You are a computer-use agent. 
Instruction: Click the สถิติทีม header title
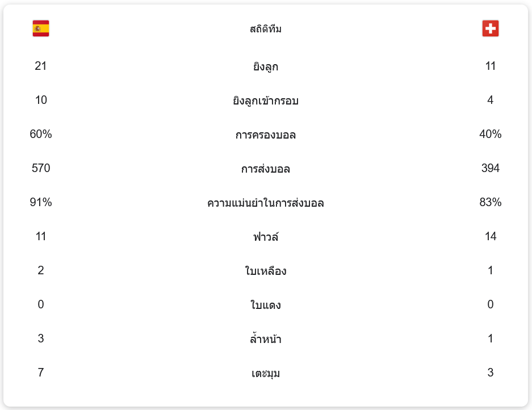[x=266, y=29]
